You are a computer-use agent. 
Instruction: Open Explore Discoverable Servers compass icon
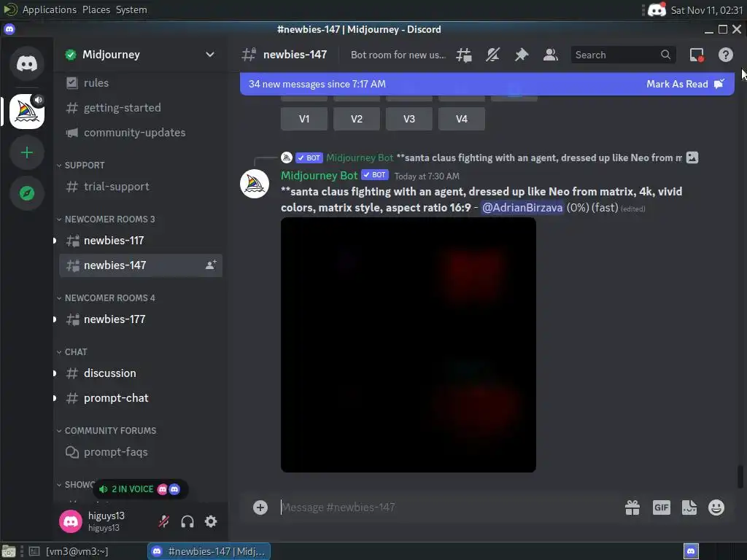27,193
